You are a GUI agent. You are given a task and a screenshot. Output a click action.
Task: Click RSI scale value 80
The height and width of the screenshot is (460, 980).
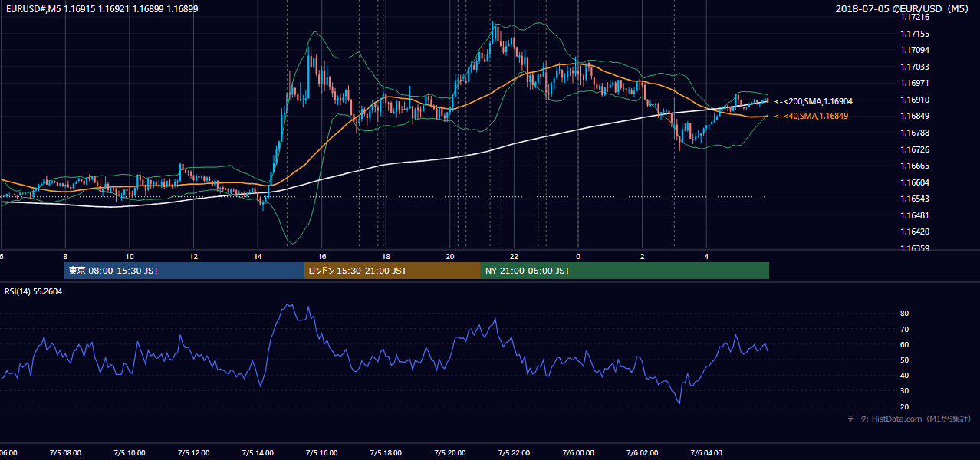coord(904,314)
